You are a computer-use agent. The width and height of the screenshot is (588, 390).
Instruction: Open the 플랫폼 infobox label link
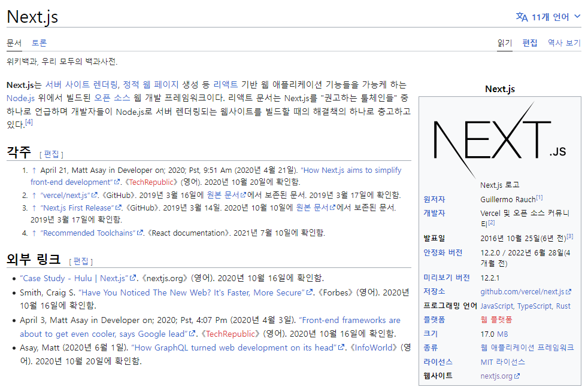(x=434, y=319)
